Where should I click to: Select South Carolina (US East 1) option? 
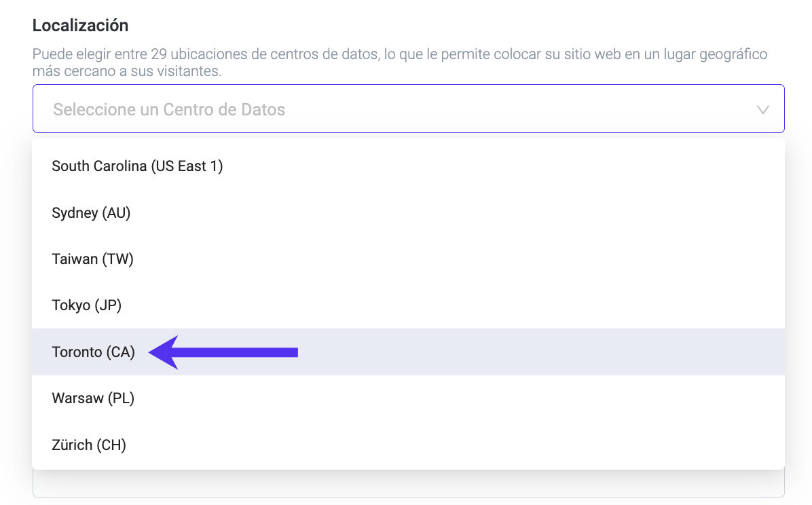tap(137, 166)
